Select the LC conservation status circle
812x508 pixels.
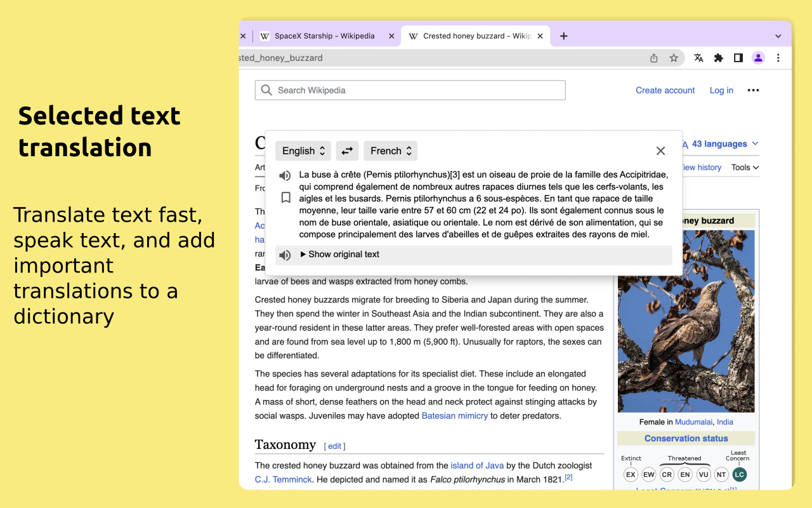point(739,474)
